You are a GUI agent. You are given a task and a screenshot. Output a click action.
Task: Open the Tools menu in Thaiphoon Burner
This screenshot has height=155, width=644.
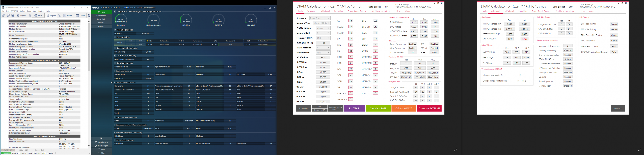point(29,11)
